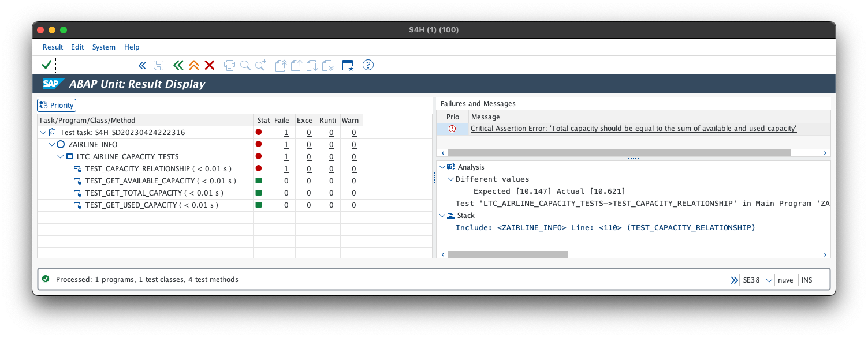Click the green checkmark Enter icon

(46, 65)
